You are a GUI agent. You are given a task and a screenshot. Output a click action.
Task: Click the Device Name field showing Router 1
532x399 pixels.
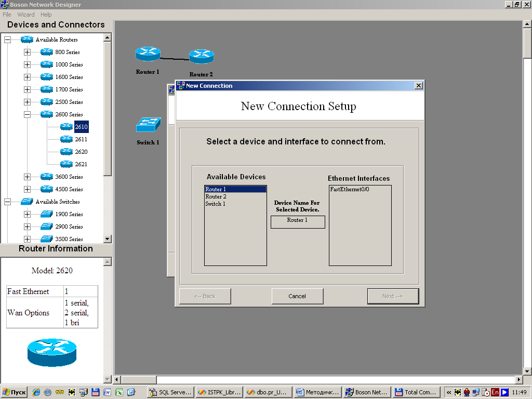[298, 222]
